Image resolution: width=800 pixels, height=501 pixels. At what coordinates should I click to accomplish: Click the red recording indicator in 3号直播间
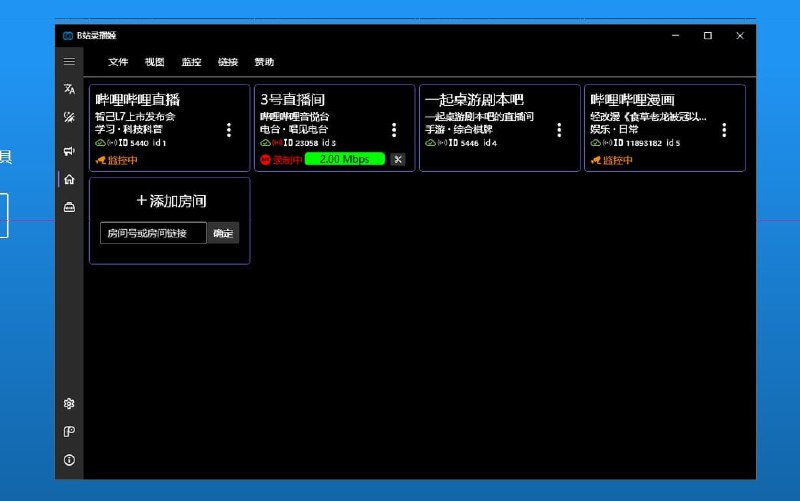click(265, 160)
